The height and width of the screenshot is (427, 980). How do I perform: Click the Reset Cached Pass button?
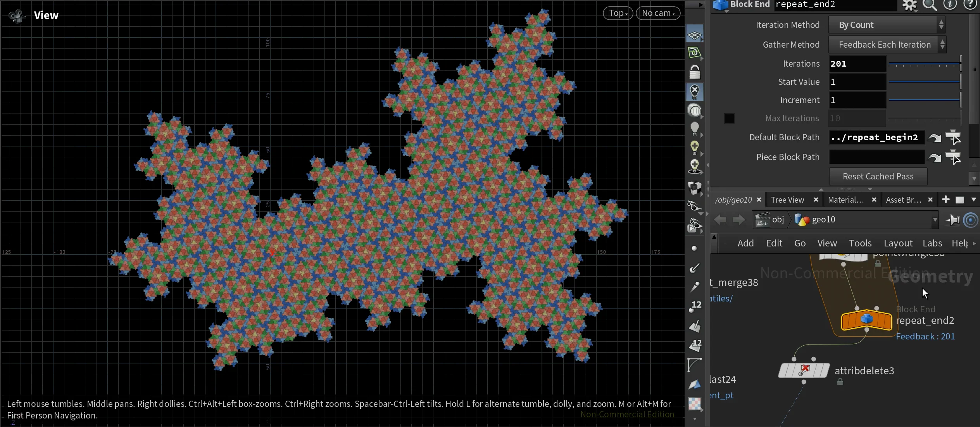pos(878,176)
